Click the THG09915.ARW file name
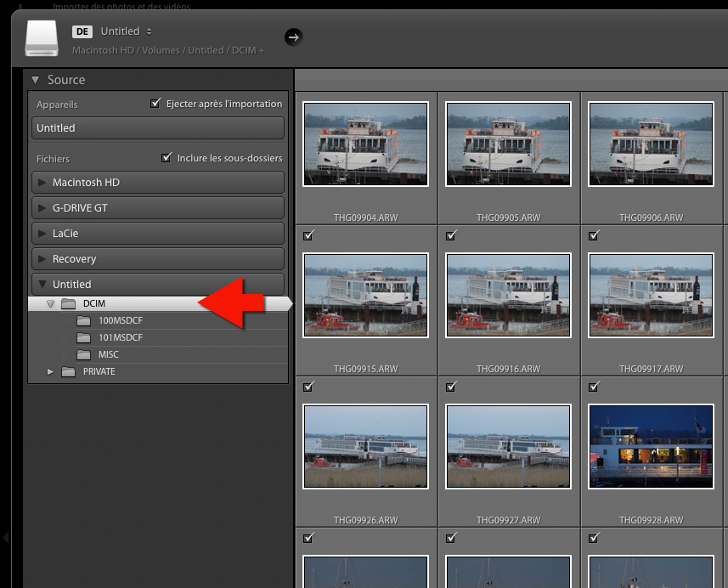 (366, 369)
